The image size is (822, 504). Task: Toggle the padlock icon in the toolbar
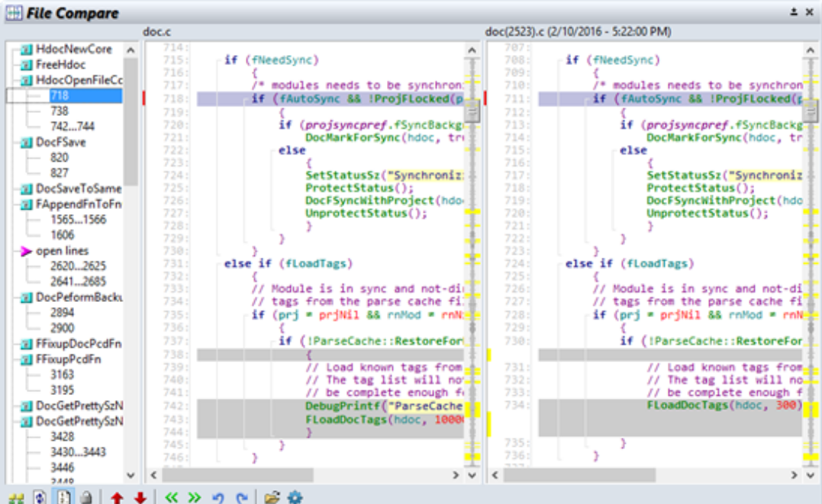click(86, 497)
